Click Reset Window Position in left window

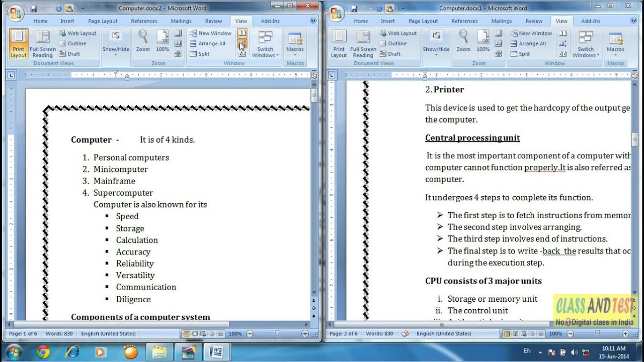click(x=242, y=54)
